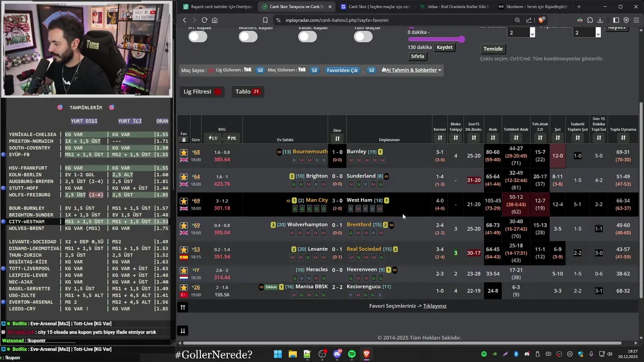Adjust the purple dakika range slider

pyautogui.click(x=436, y=39)
